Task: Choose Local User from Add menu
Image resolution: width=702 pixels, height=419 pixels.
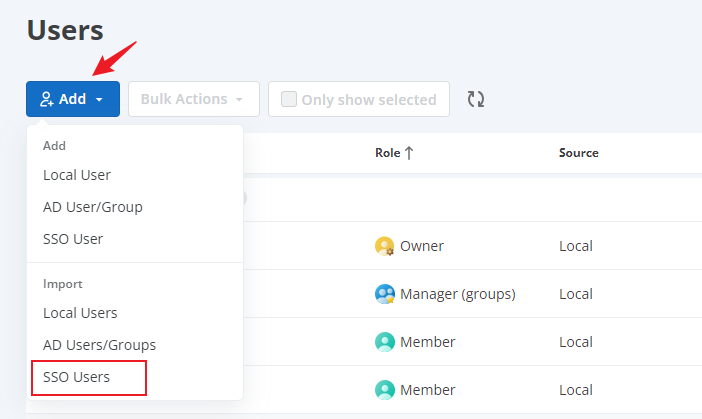Action: (77, 175)
